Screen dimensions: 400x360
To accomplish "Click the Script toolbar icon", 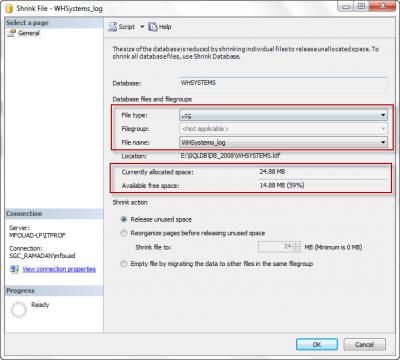I will [112, 27].
